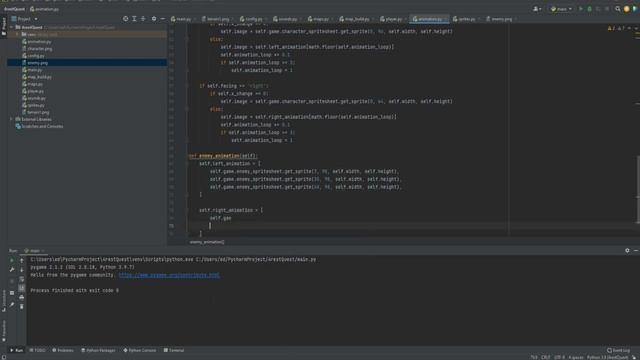Toggle Scroll to End in Run console
640x360 pixels.
click(22, 288)
